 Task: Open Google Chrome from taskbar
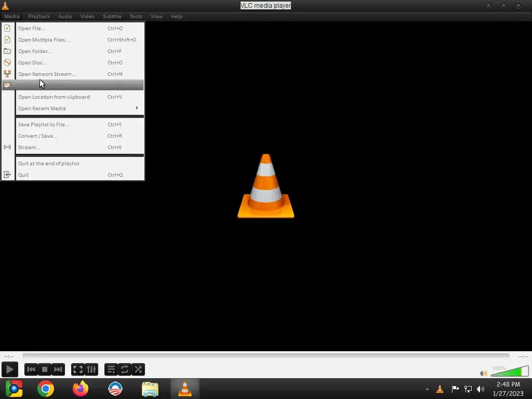point(46,389)
